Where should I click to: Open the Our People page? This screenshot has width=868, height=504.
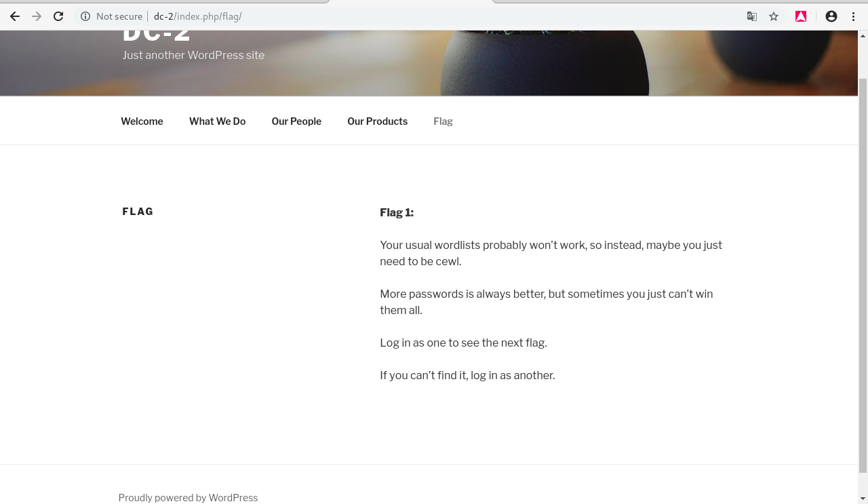coord(296,121)
